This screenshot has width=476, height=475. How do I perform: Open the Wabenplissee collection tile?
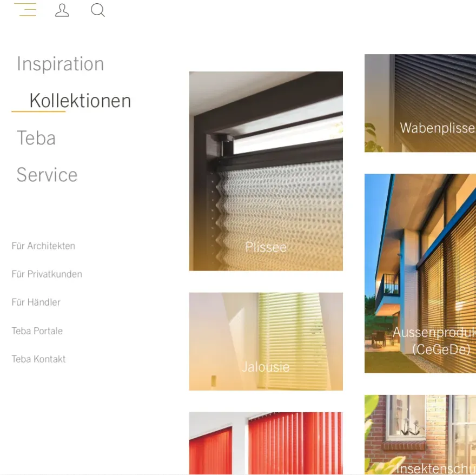tap(420, 103)
